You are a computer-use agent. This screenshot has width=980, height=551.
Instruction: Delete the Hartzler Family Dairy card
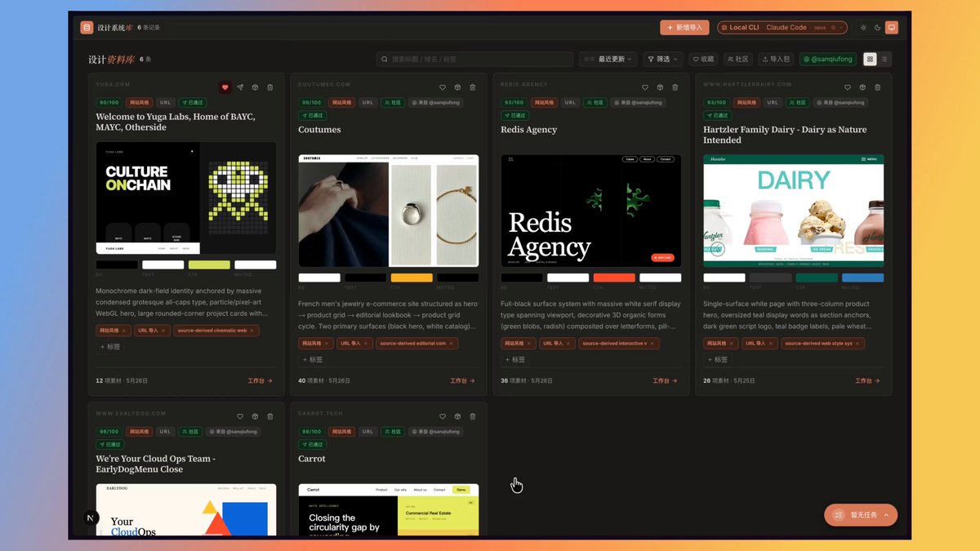click(877, 87)
